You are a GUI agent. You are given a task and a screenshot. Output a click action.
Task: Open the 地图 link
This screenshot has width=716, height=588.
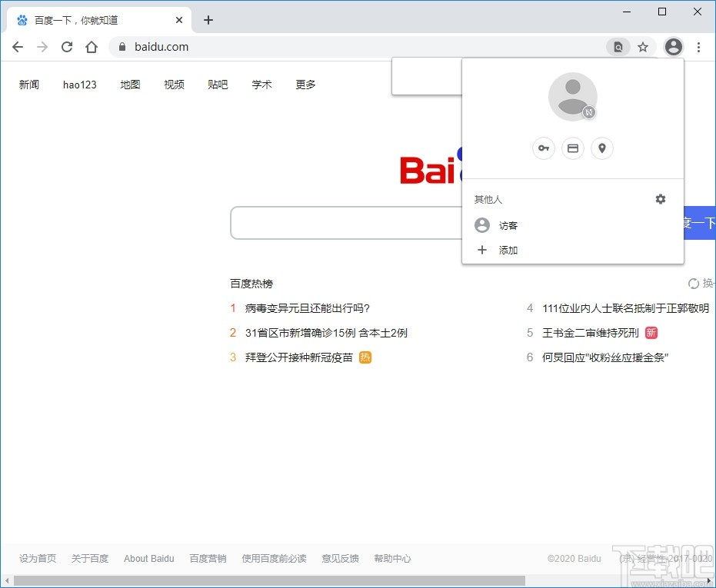(x=130, y=85)
